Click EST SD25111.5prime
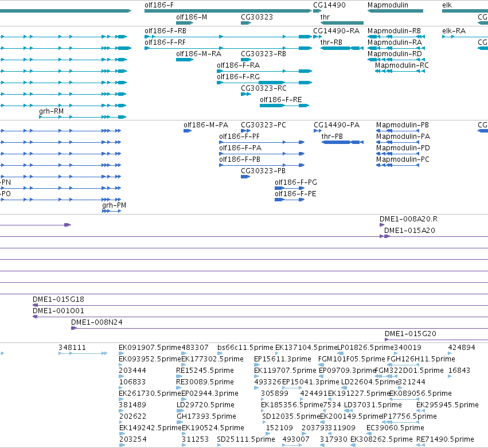 tap(219, 445)
